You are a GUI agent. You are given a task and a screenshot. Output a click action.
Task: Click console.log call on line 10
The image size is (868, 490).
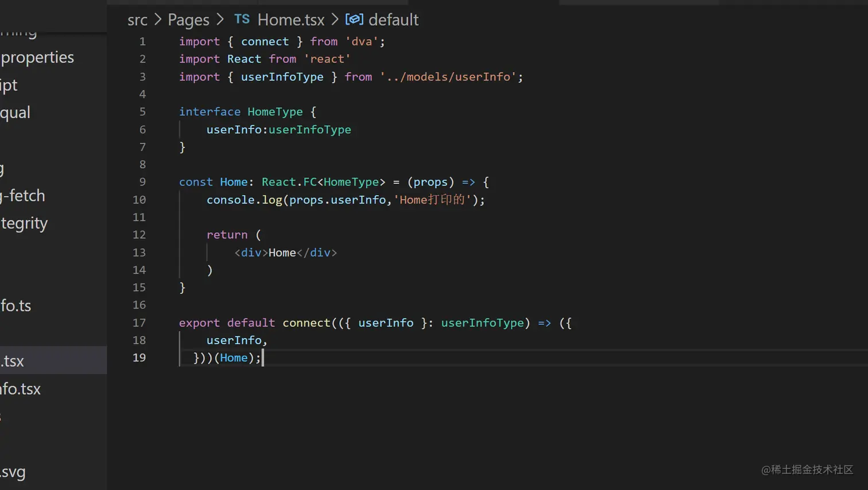pyautogui.click(x=245, y=200)
